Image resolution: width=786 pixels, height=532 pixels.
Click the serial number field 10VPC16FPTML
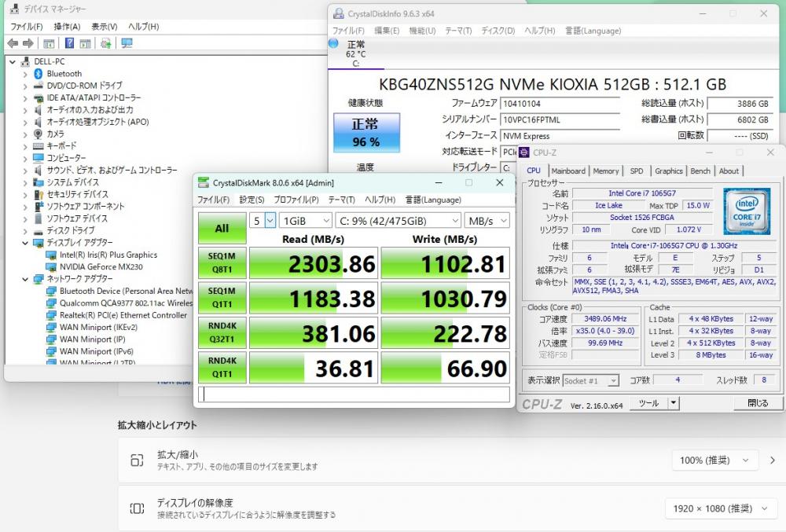coord(560,119)
